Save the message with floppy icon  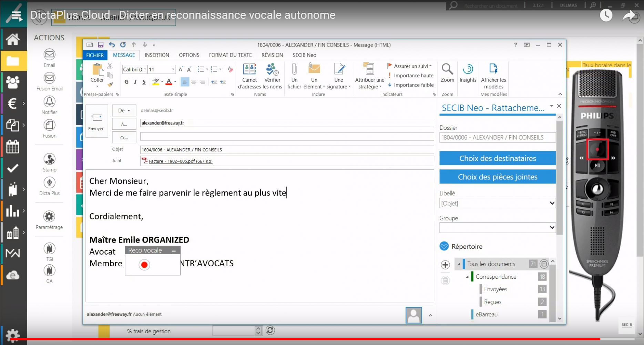pyautogui.click(x=101, y=45)
